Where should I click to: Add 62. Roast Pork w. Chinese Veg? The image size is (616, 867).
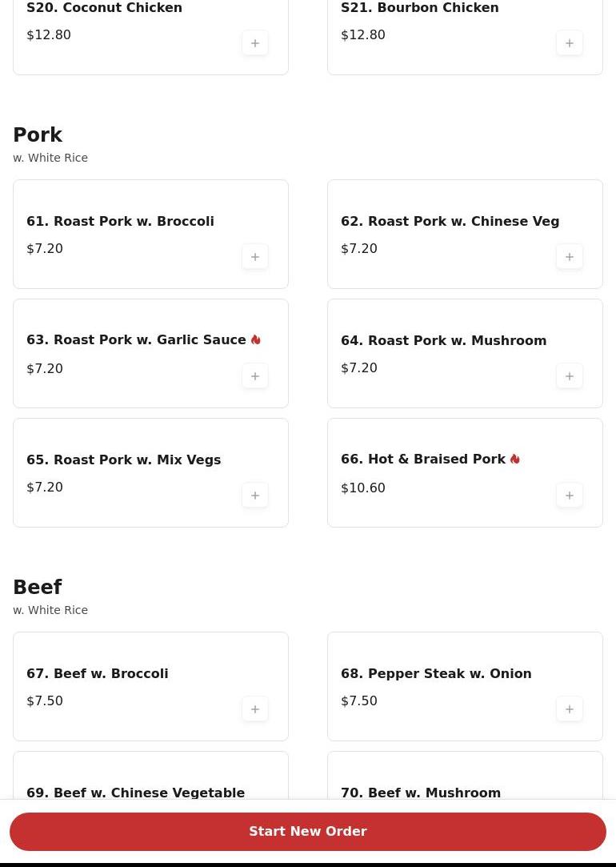[x=569, y=256]
